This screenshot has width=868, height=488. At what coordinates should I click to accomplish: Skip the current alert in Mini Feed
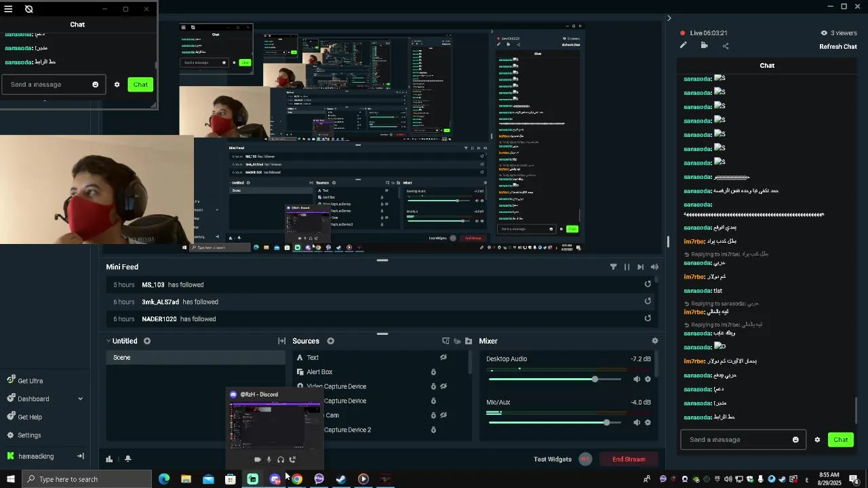(640, 267)
